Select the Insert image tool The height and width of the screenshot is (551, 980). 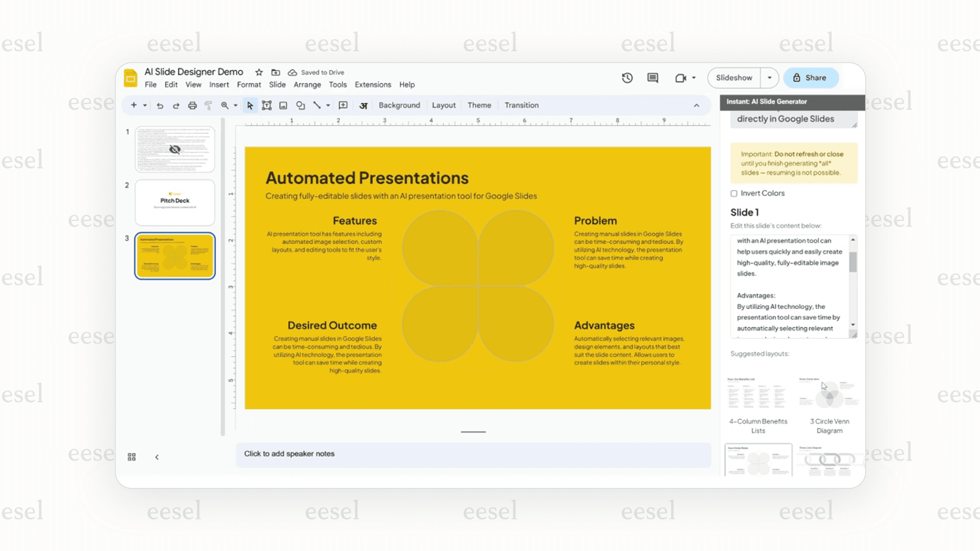(283, 105)
